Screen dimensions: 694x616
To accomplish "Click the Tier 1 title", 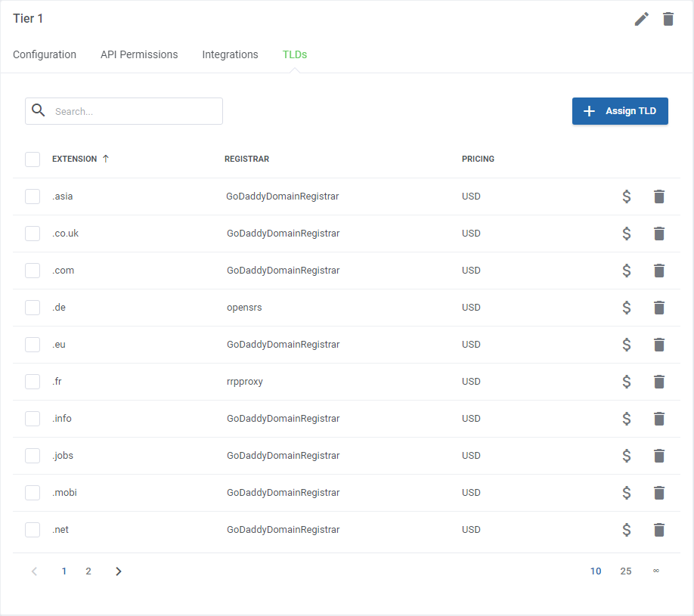I will [x=28, y=19].
